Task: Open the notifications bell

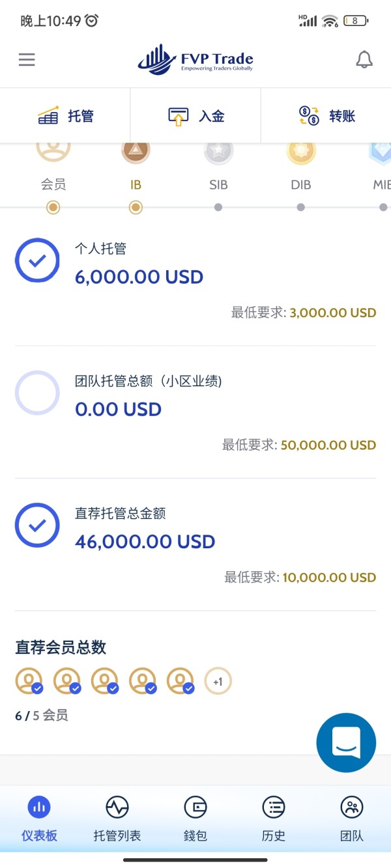Action: tap(364, 60)
